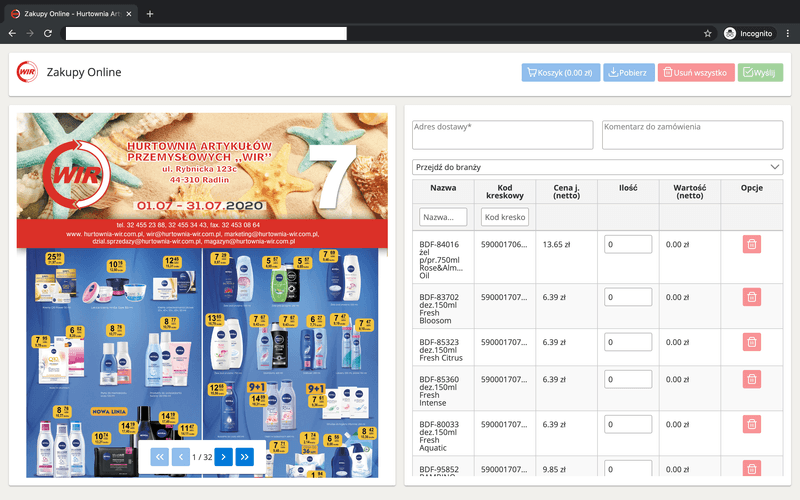Screen dimensions: 800x500
Task: Click the Kod kreskowy filter input
Action: [x=505, y=217]
